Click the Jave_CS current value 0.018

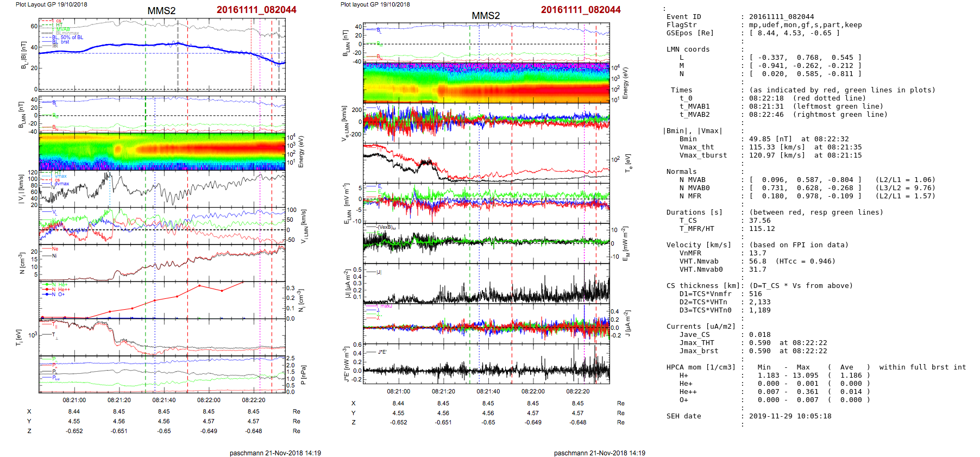[759, 335]
